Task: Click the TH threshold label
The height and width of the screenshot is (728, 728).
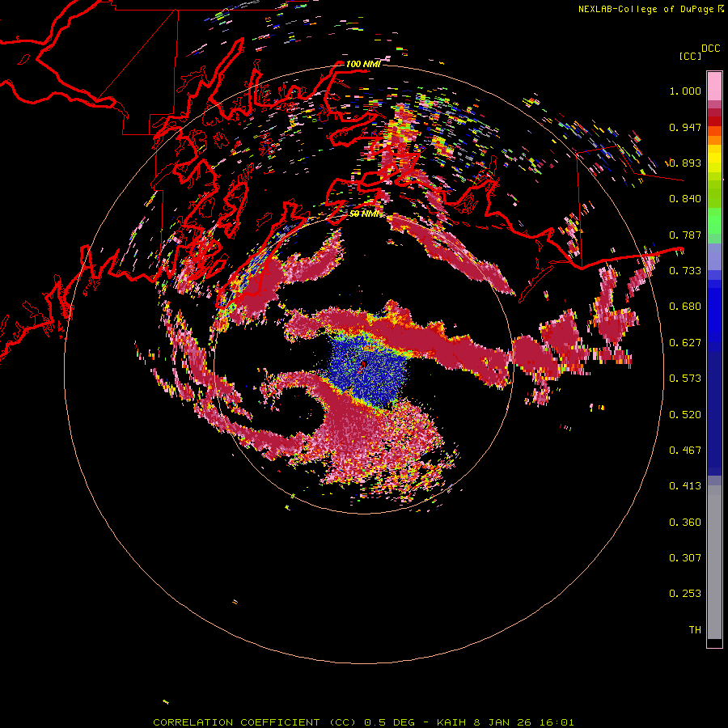Action: click(x=695, y=630)
